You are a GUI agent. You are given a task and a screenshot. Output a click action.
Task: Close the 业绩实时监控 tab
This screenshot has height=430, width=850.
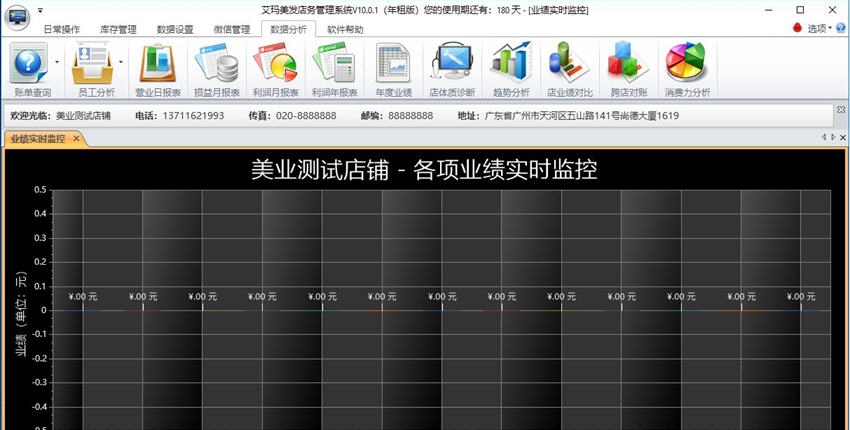pyautogui.click(x=76, y=139)
